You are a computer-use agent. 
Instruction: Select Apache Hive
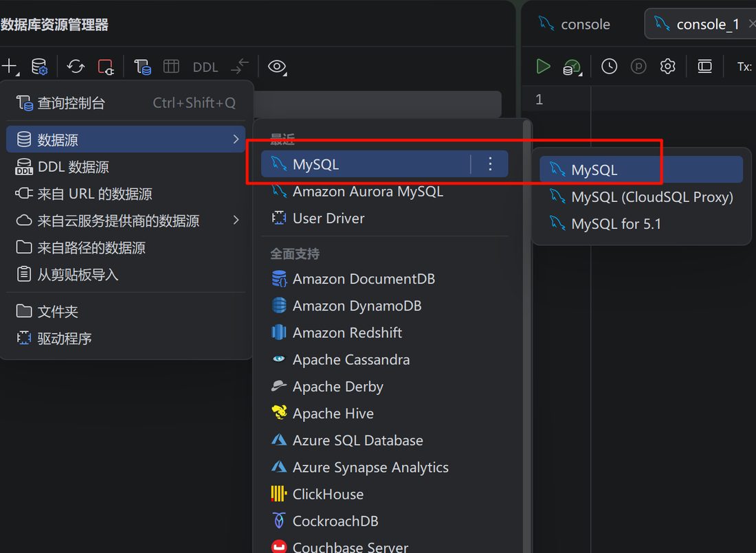click(x=384, y=414)
